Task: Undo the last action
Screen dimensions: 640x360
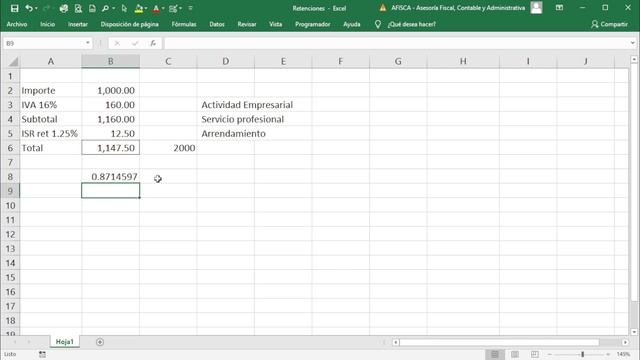Action: point(29,8)
